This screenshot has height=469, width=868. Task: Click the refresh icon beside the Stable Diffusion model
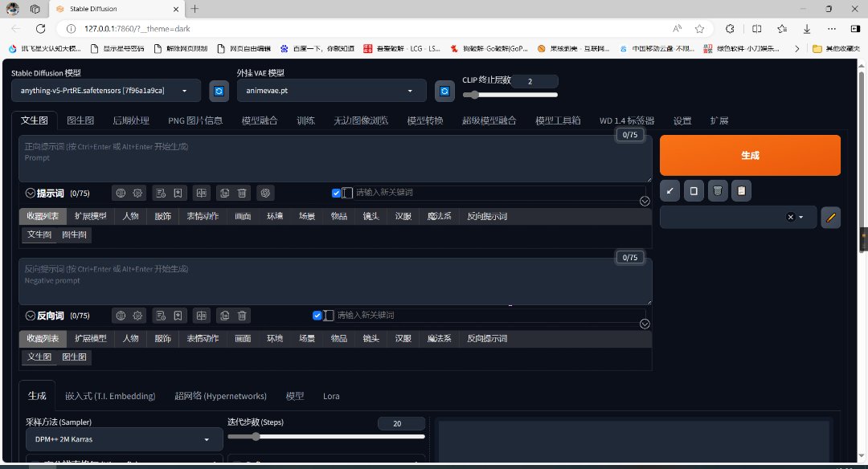(219, 92)
